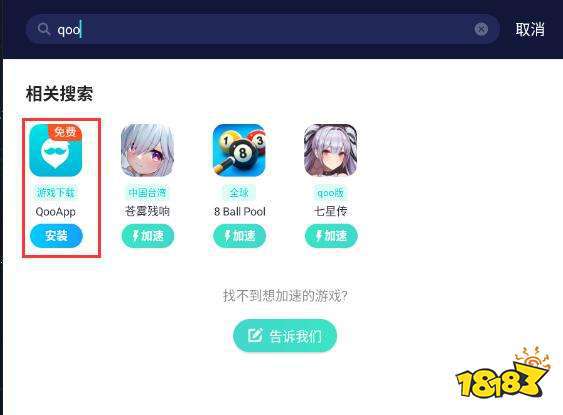Click the 全球 region tag

click(239, 193)
